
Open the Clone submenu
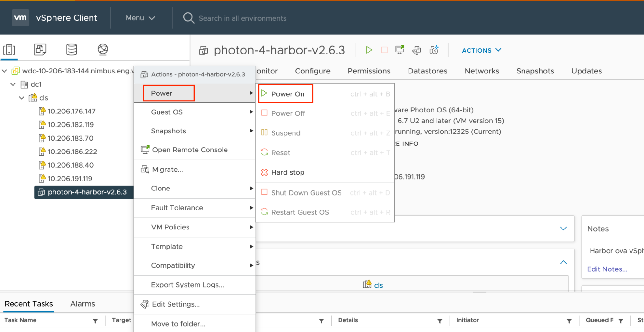click(x=195, y=188)
